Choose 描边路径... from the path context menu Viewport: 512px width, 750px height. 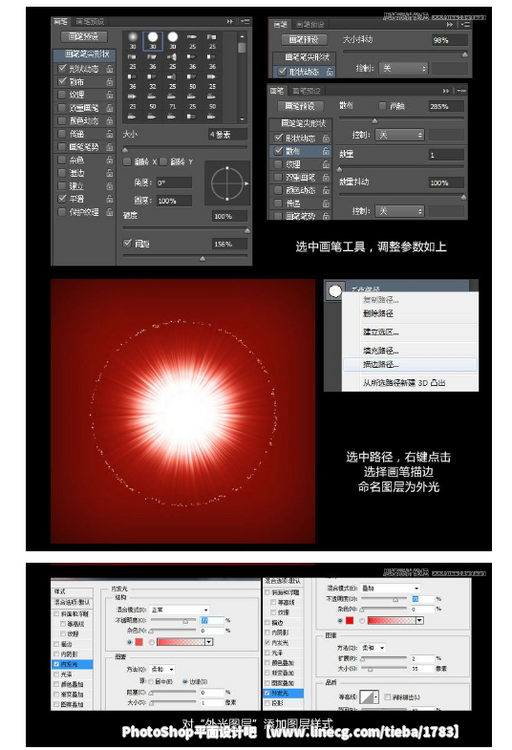tap(410, 364)
